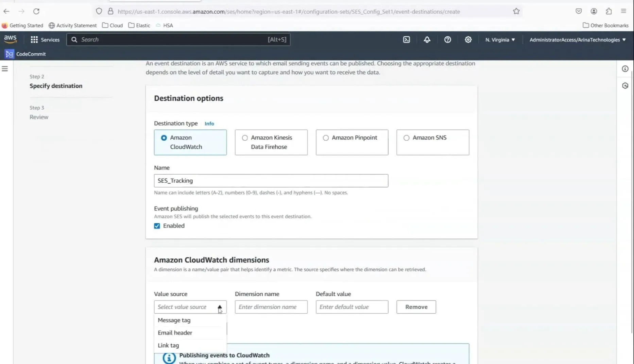Open the CodeCommit shortcut icon
The image size is (634, 364).
10,54
